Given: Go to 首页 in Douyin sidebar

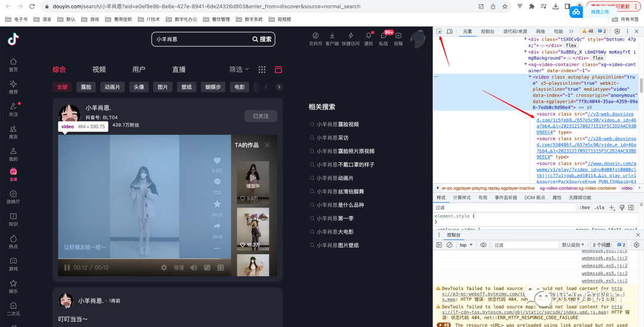Looking at the screenshot, I should pos(14,65).
